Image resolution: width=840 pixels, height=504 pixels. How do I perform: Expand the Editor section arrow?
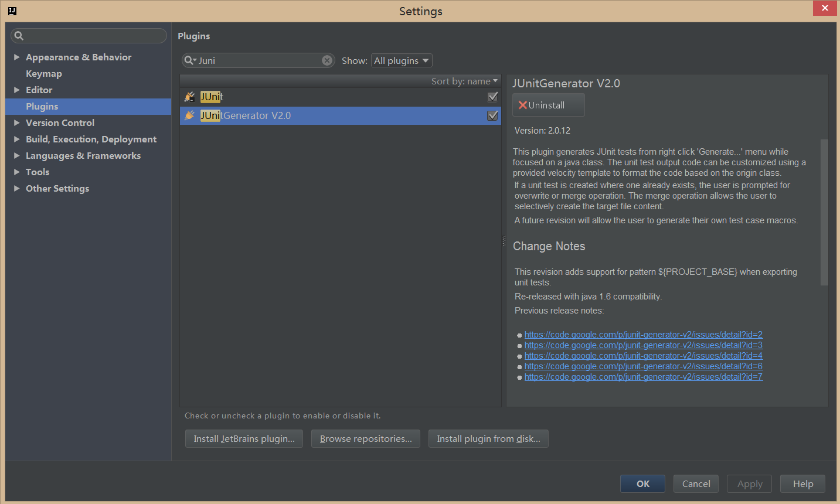[17, 90]
